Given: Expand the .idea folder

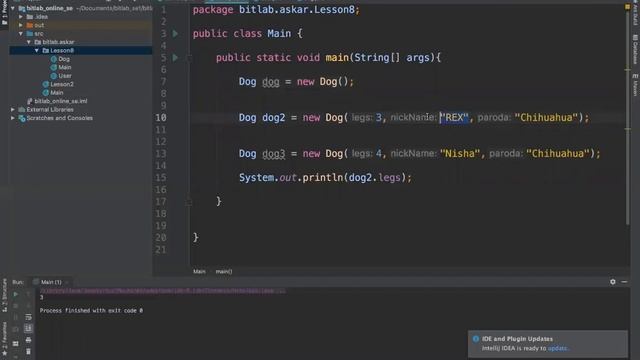Looking at the screenshot, I should pos(21,17).
